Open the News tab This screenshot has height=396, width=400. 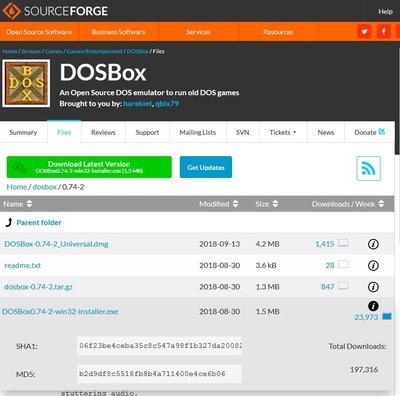[326, 132]
